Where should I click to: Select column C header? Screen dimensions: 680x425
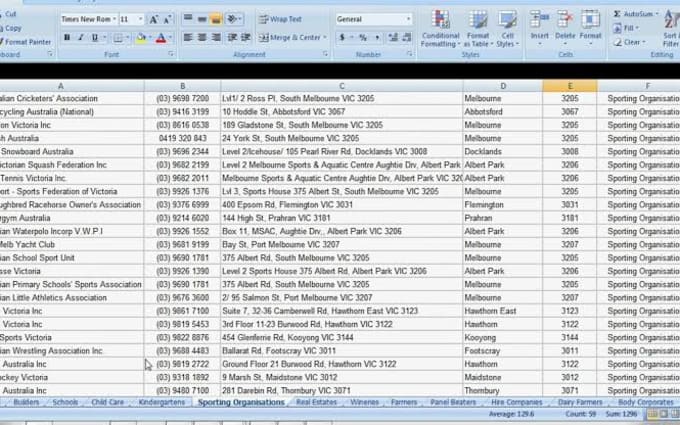coord(342,86)
